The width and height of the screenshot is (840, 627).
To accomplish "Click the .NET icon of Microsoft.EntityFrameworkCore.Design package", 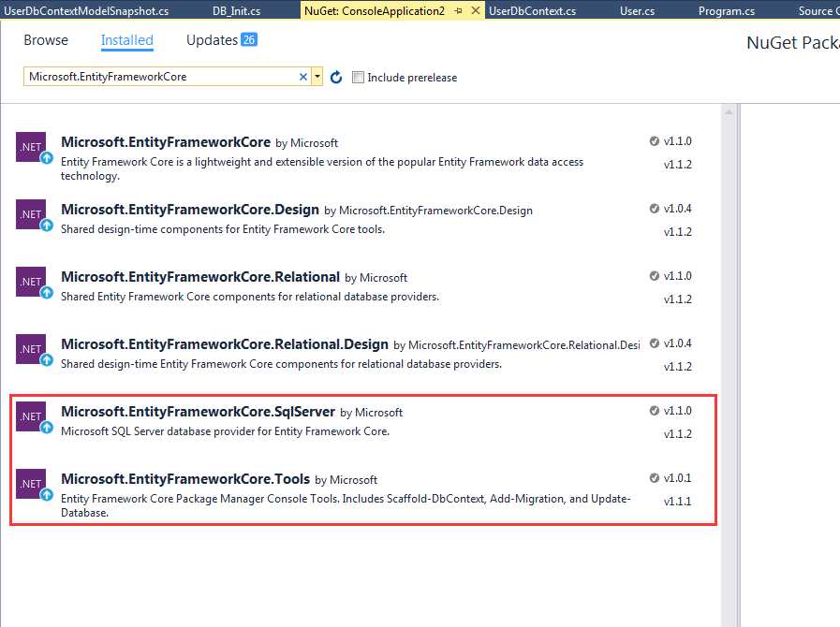I will pyautogui.click(x=31, y=214).
